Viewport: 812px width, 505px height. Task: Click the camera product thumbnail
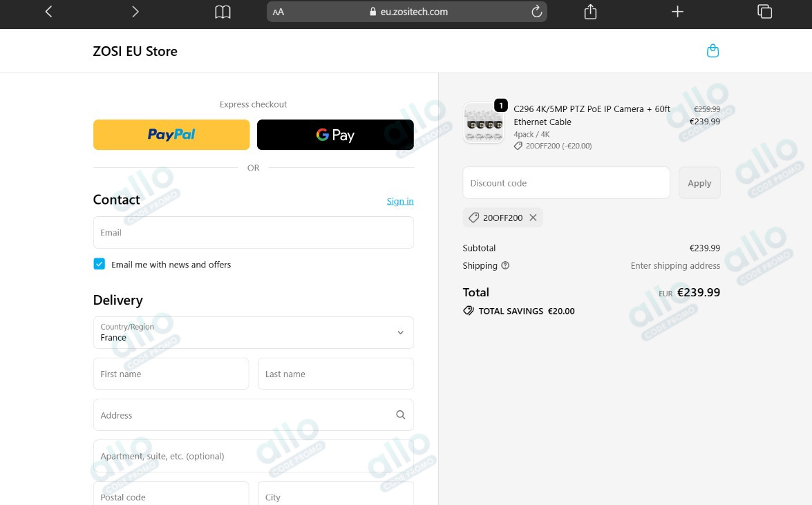click(x=483, y=123)
